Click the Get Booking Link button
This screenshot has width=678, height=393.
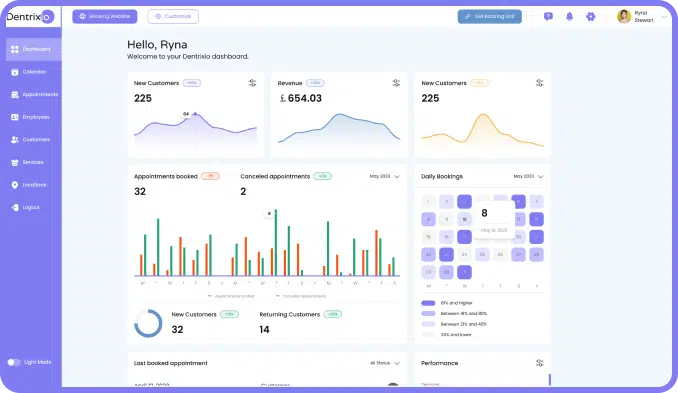pos(489,16)
